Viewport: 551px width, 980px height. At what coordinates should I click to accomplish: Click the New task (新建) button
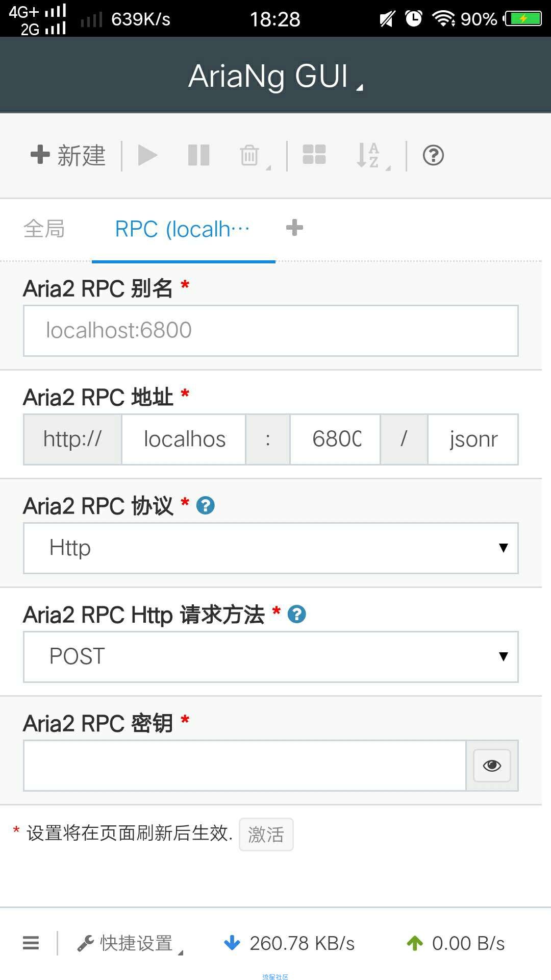click(x=68, y=156)
